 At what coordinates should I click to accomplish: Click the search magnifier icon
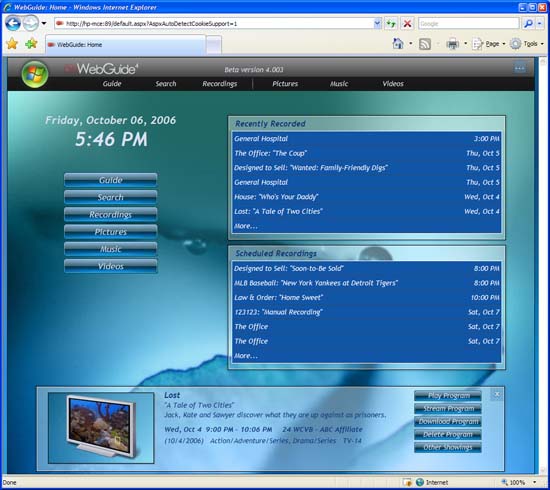[x=528, y=24]
